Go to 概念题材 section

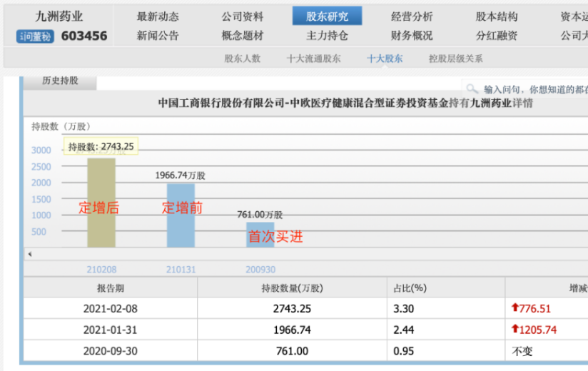click(x=242, y=36)
